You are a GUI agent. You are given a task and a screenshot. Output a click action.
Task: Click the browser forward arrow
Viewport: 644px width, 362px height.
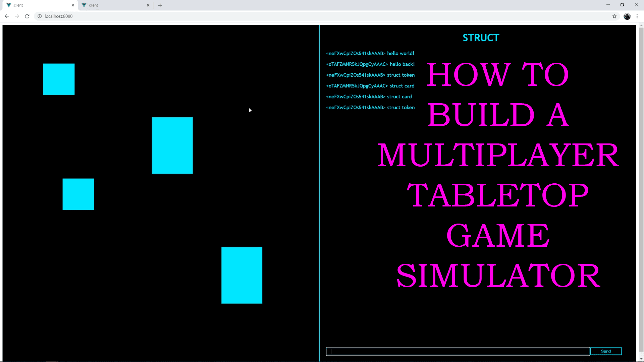(x=17, y=16)
